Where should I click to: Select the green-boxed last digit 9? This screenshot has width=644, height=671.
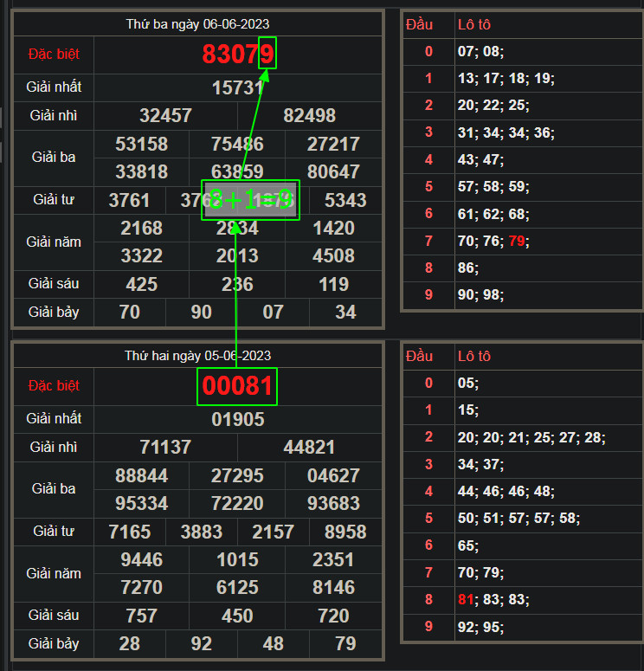click(267, 55)
